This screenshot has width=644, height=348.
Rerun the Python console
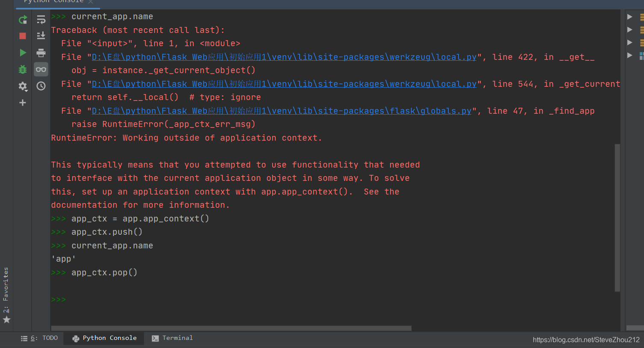coord(23,20)
